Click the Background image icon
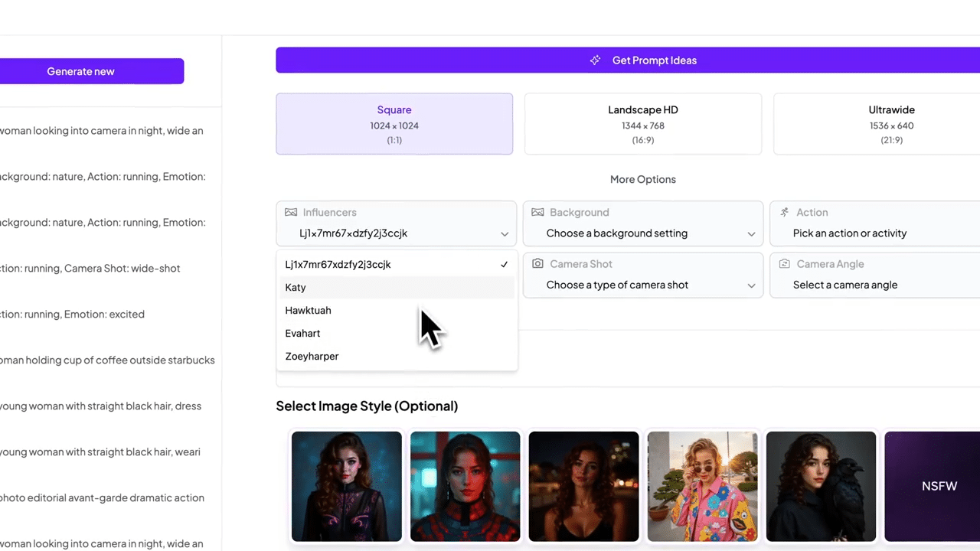This screenshot has width=980, height=551. pyautogui.click(x=537, y=212)
